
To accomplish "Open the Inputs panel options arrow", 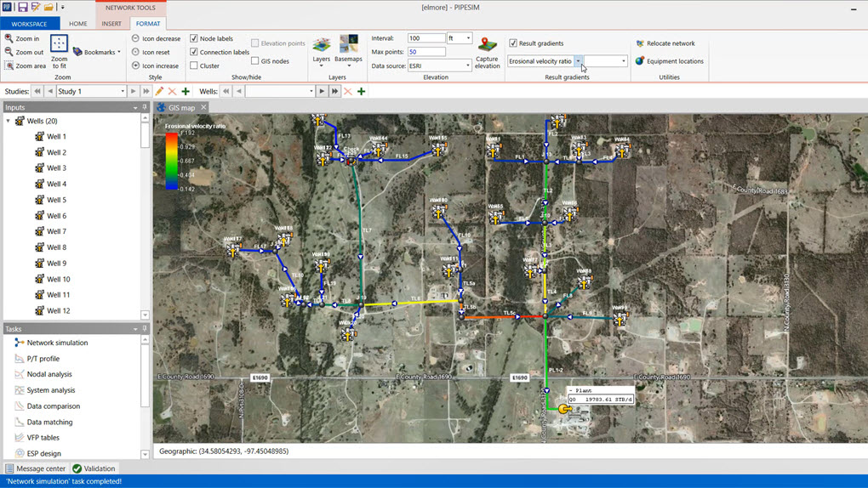I will (x=135, y=108).
